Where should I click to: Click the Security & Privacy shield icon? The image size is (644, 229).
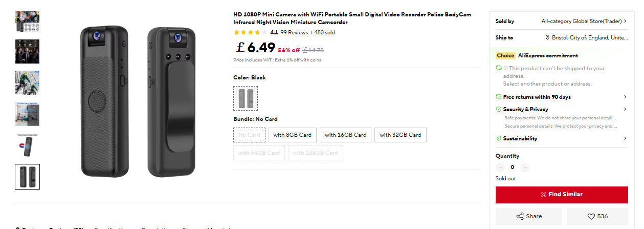coord(499,109)
